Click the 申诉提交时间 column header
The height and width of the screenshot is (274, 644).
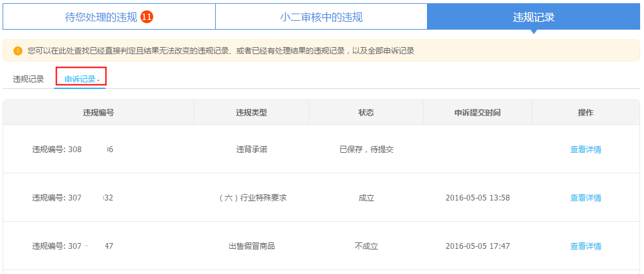point(477,113)
